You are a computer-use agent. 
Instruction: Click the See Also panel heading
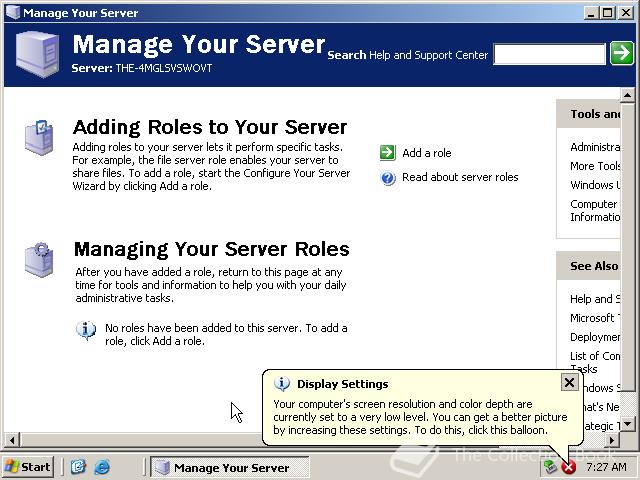coord(594,266)
